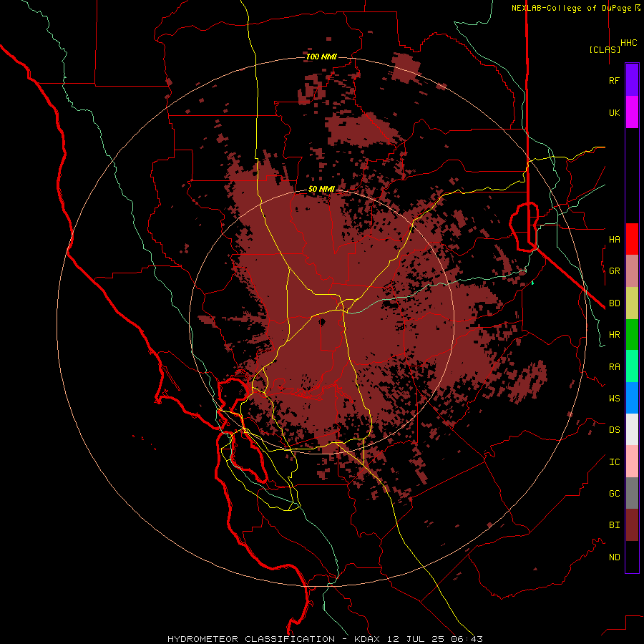The image size is (644, 644).
Task: Click the HHC product code text
Action: coord(628,43)
